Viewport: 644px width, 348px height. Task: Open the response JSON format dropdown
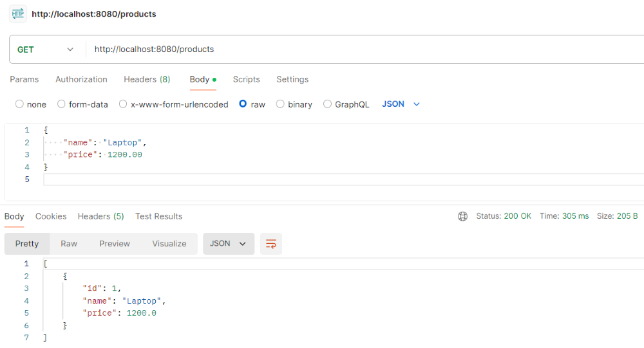pos(229,244)
